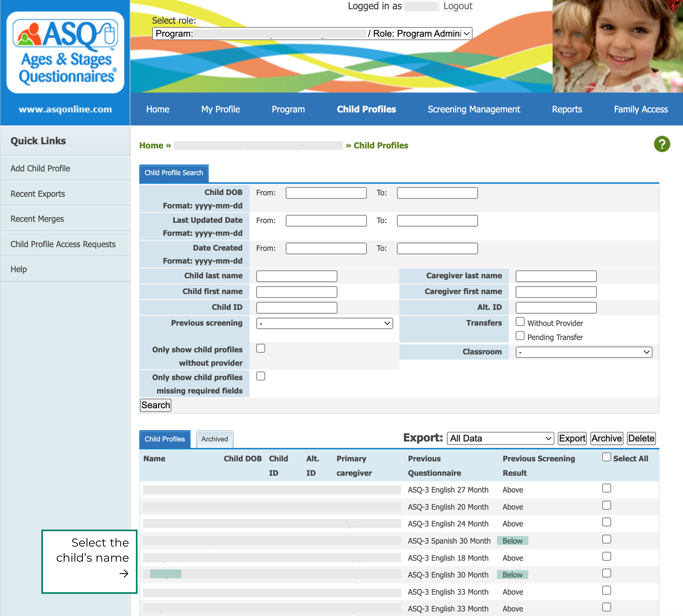683x616 pixels.
Task: Click the Child DOB To field
Action: coord(437,193)
